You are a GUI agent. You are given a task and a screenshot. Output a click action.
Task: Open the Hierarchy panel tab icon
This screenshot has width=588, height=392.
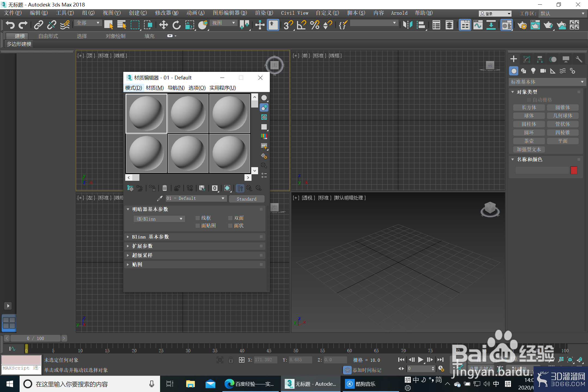[540, 59]
